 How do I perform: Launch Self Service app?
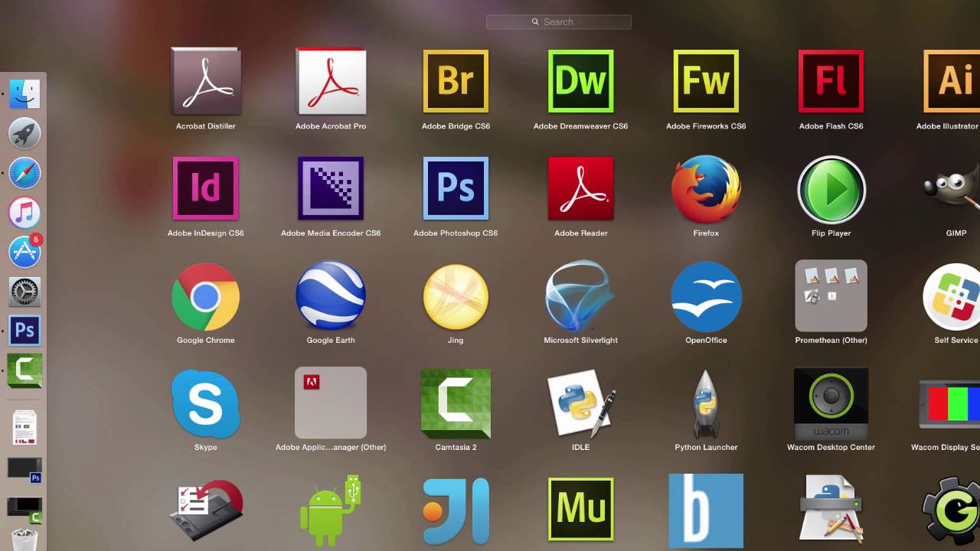(952, 297)
